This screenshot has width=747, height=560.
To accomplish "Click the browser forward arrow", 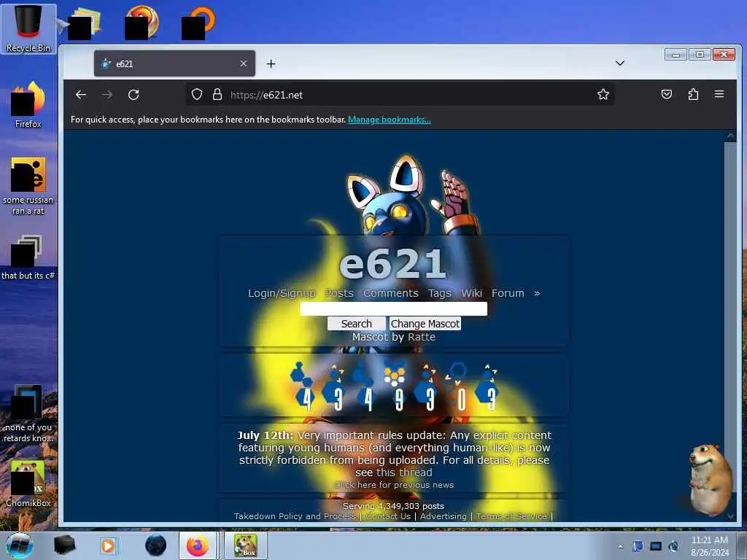I will point(107,95).
